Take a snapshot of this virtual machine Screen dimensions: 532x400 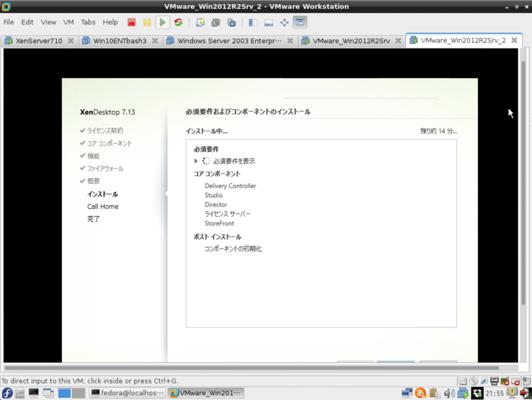click(x=200, y=22)
